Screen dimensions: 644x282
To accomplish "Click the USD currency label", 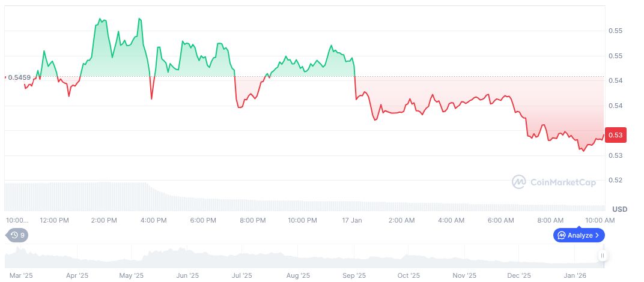I will [620, 209].
